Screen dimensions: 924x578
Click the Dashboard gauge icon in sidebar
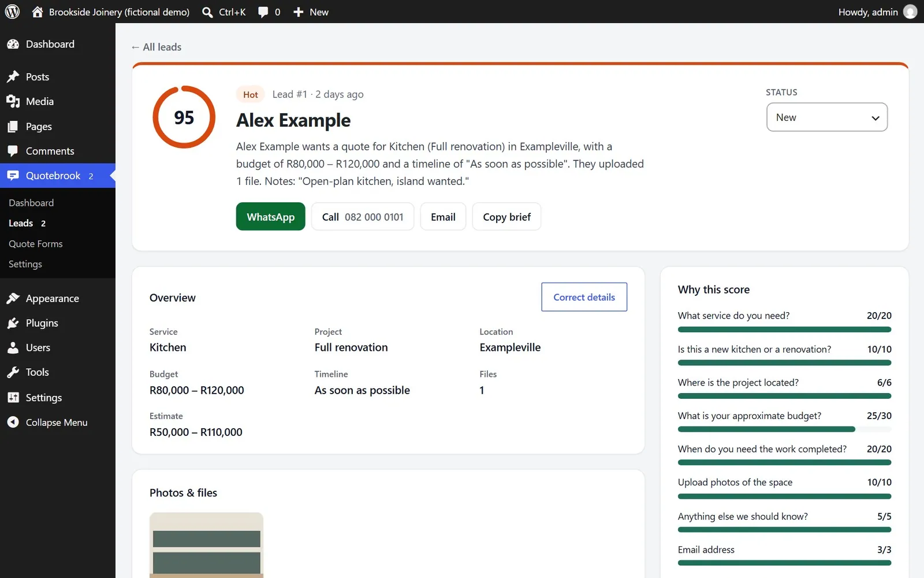coord(13,44)
